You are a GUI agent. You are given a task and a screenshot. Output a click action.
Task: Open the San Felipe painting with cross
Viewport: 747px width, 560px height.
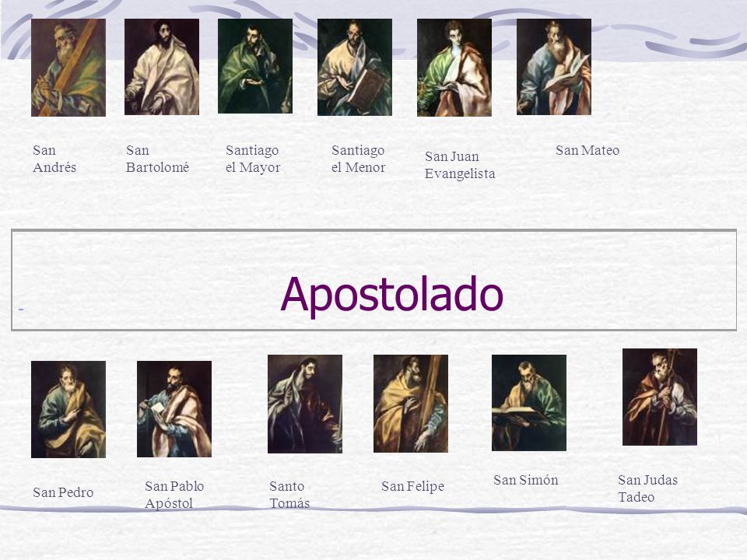point(411,404)
